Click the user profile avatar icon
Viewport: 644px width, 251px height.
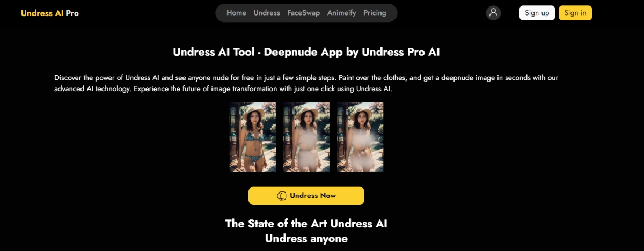click(493, 13)
